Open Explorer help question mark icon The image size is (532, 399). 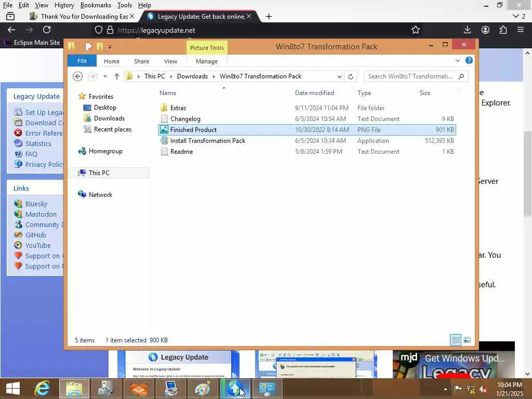[469, 60]
